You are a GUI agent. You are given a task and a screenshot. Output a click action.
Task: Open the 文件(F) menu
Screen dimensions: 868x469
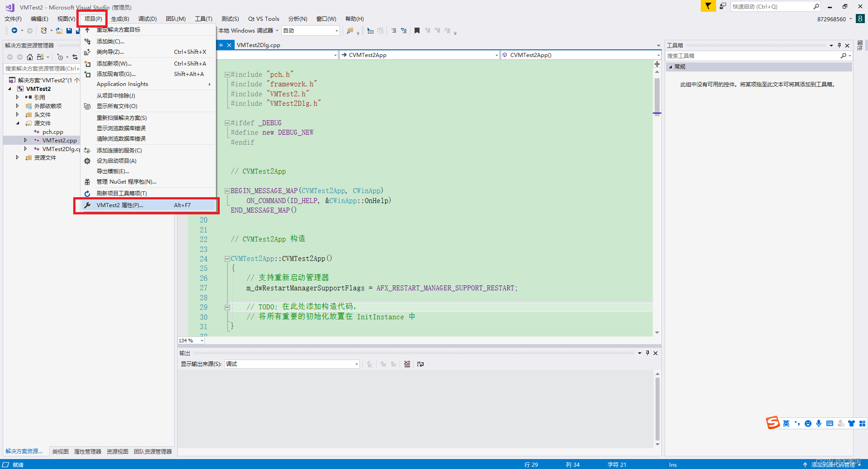pos(13,19)
